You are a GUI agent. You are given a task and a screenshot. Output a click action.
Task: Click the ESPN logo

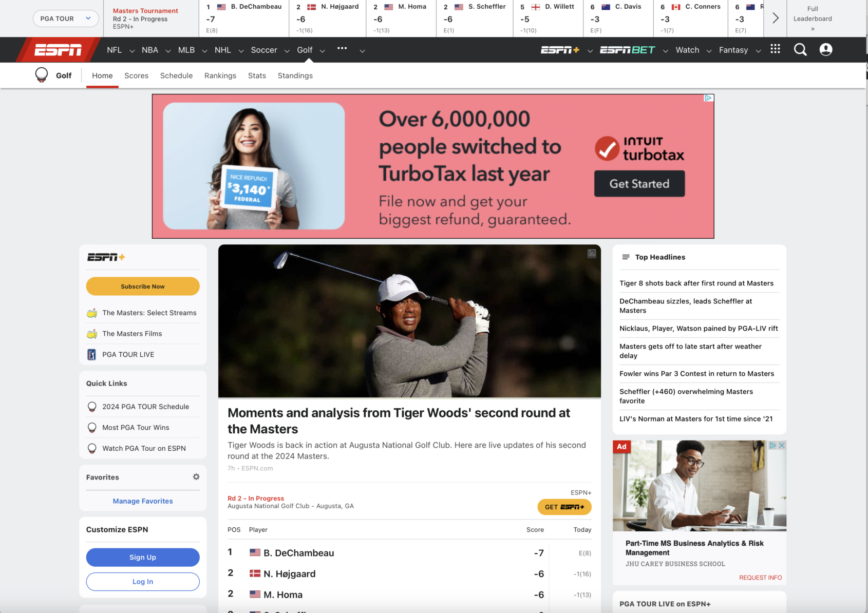tap(58, 50)
